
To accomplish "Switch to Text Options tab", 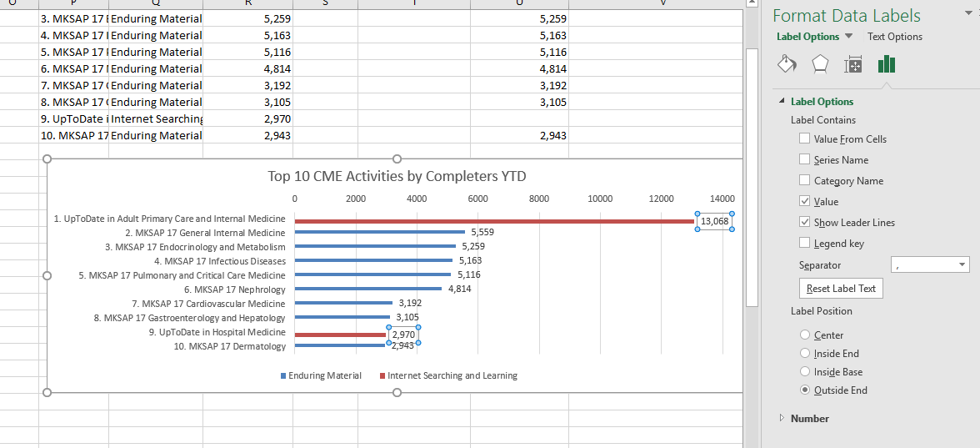I will tap(894, 37).
